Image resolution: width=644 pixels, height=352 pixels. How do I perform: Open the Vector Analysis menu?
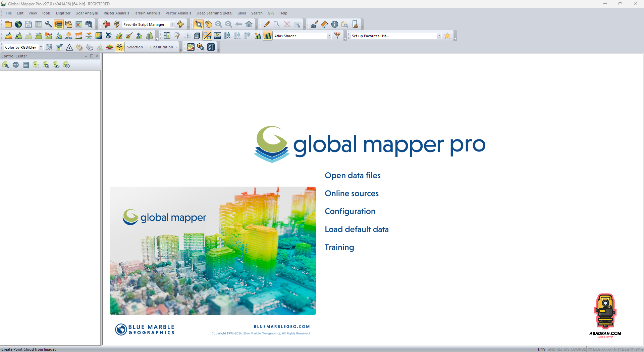tap(178, 13)
